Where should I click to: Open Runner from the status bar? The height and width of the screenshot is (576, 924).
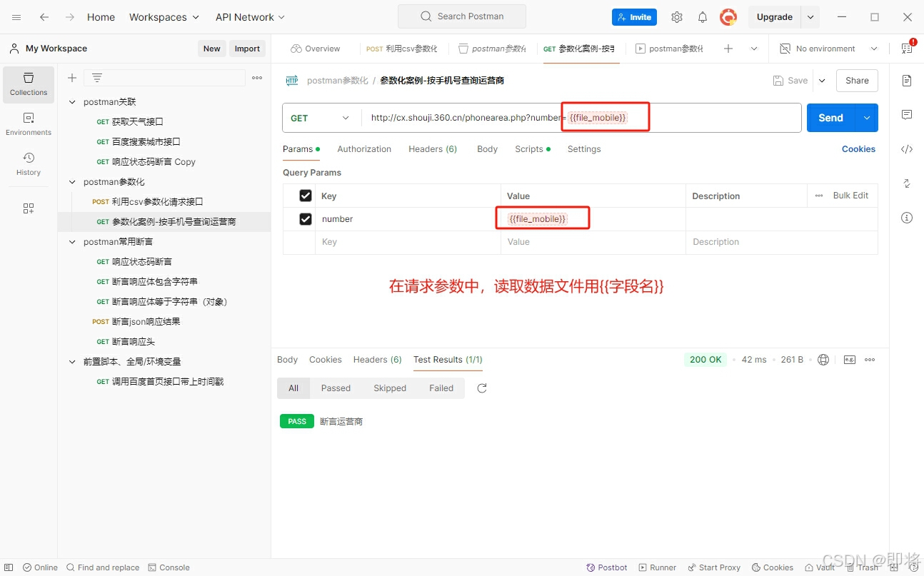coord(657,567)
